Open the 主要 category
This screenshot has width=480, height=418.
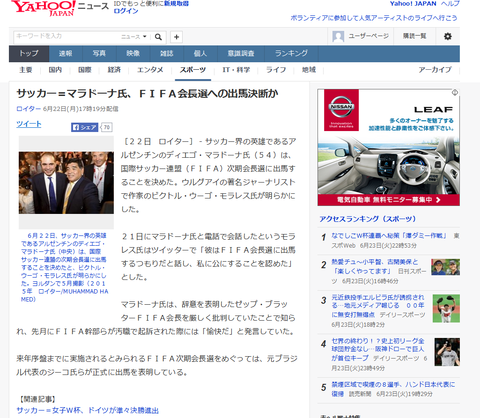[x=26, y=70]
